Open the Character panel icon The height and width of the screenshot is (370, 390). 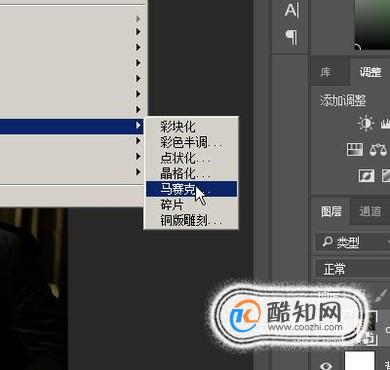point(291,11)
